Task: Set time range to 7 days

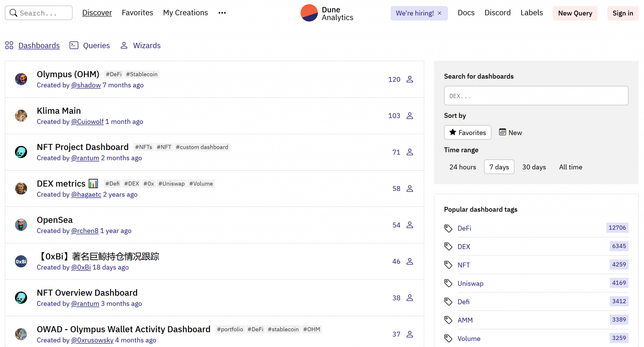Action: coord(499,167)
